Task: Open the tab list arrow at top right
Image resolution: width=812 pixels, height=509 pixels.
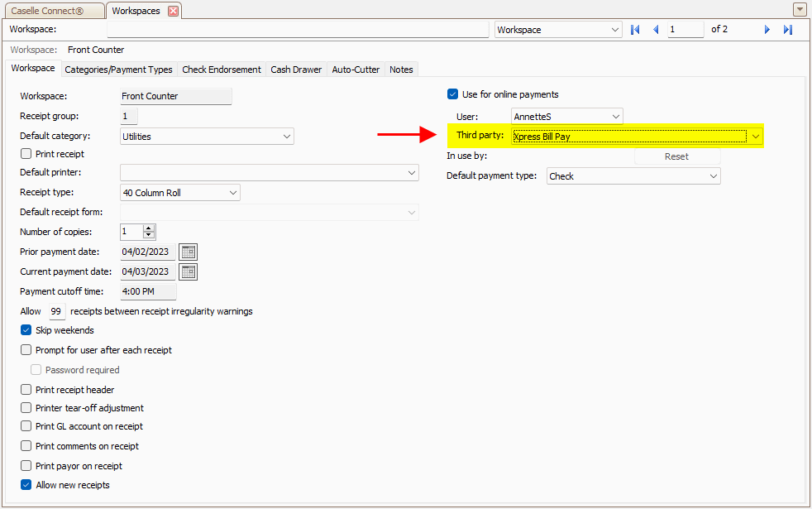Action: point(799,10)
